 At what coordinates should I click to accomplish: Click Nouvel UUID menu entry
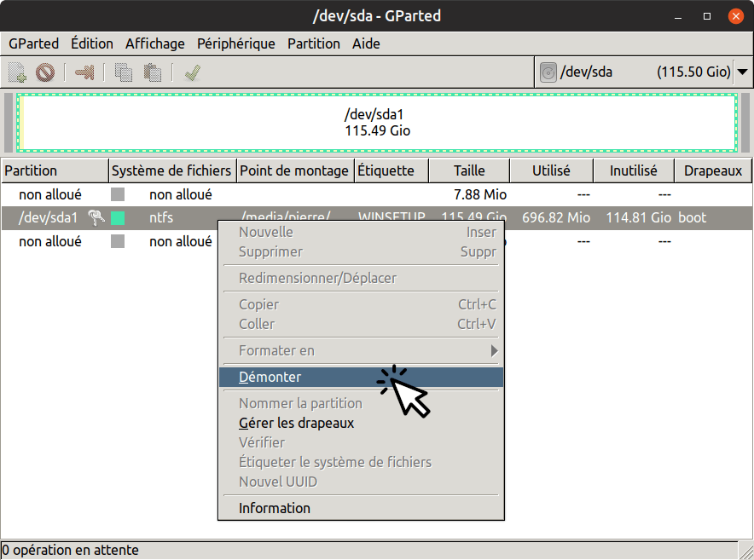coord(361,482)
